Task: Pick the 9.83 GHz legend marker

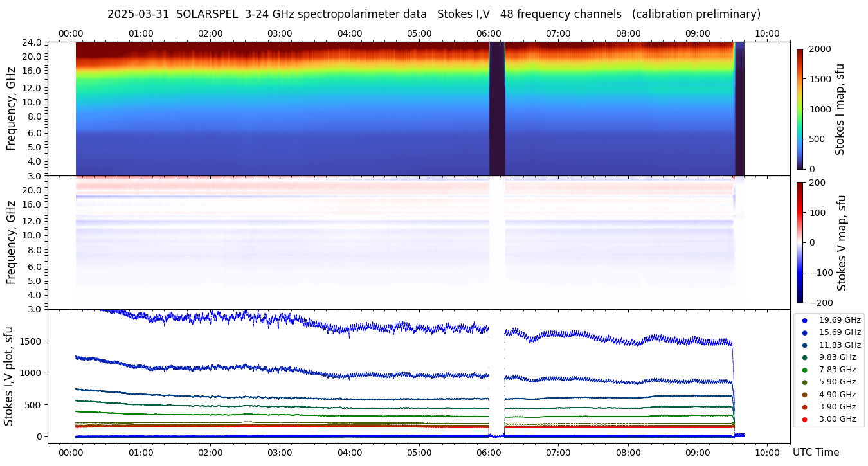Action: pos(804,357)
